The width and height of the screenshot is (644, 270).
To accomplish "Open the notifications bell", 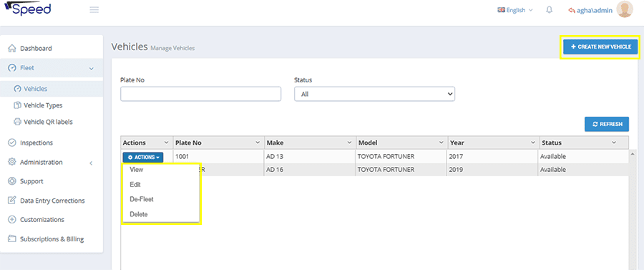I will coord(549,10).
